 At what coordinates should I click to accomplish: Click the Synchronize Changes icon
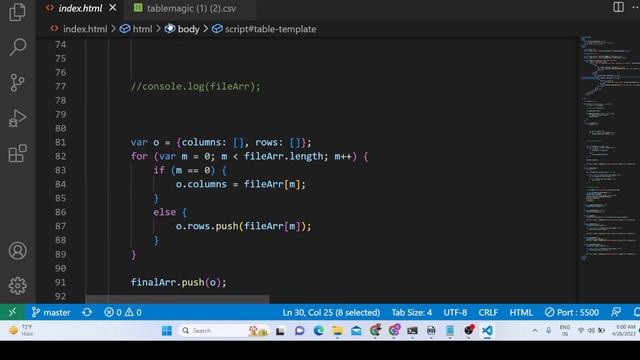87,312
